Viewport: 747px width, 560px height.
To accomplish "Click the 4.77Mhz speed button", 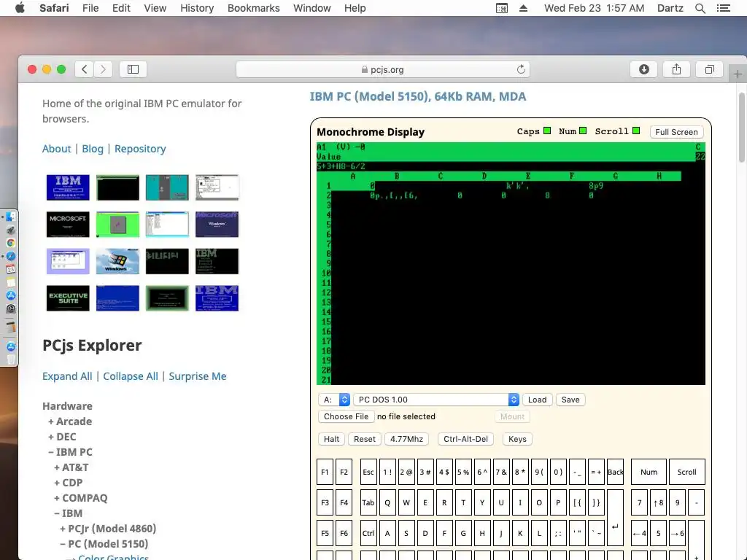I will pos(406,439).
